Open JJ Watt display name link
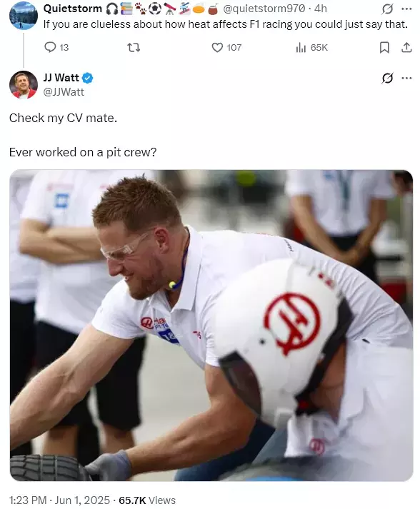Viewport: 420px width, 509px height. tap(61, 78)
